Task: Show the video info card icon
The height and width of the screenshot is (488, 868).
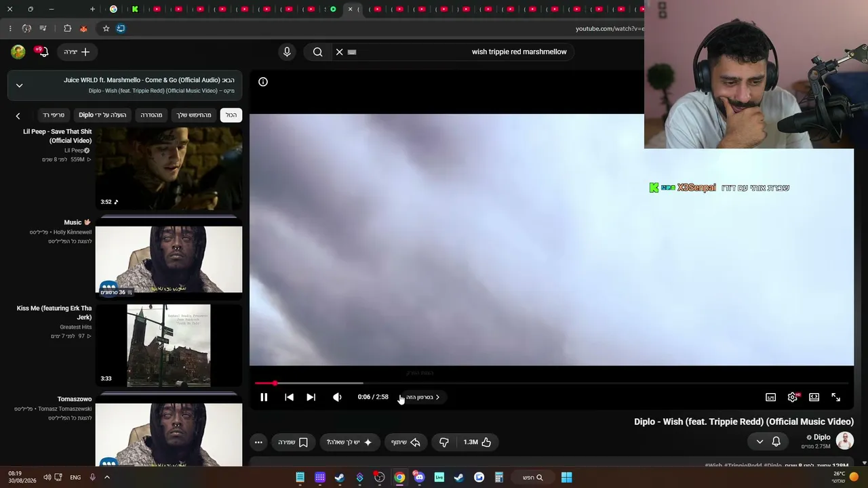Action: point(263,82)
